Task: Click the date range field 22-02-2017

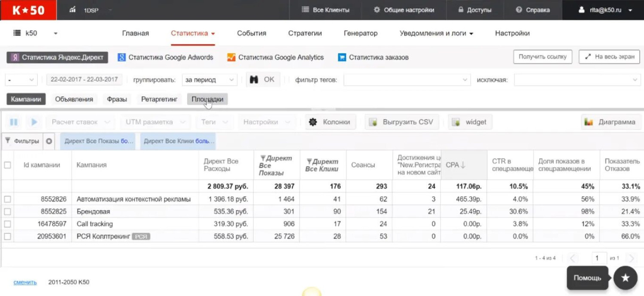Action: coord(84,80)
